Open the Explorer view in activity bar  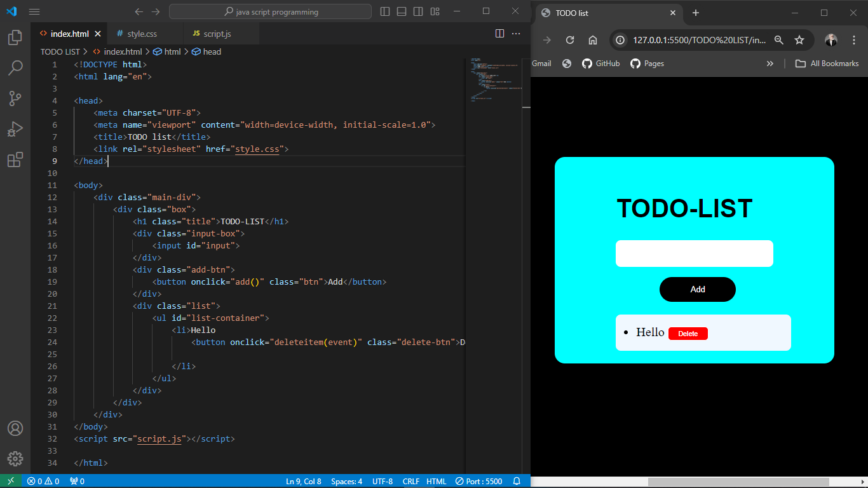point(15,37)
